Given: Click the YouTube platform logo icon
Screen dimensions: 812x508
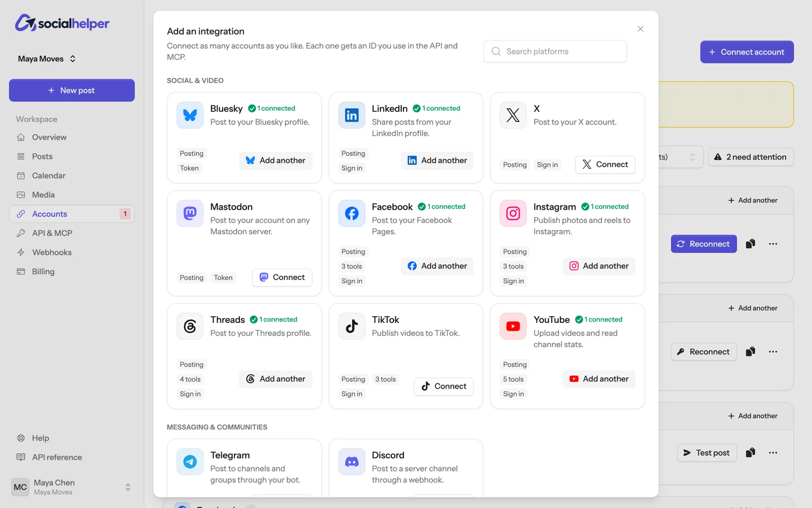Looking at the screenshot, I should (x=513, y=326).
